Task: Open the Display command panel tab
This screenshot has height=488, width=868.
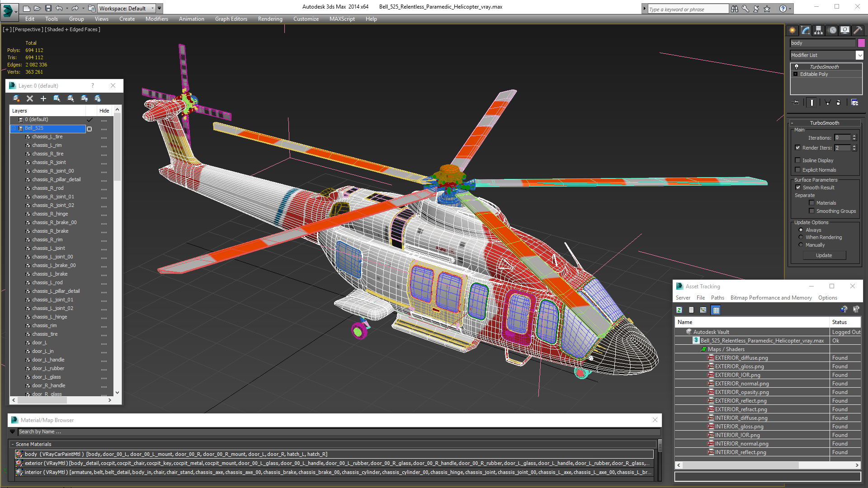Action: click(845, 30)
